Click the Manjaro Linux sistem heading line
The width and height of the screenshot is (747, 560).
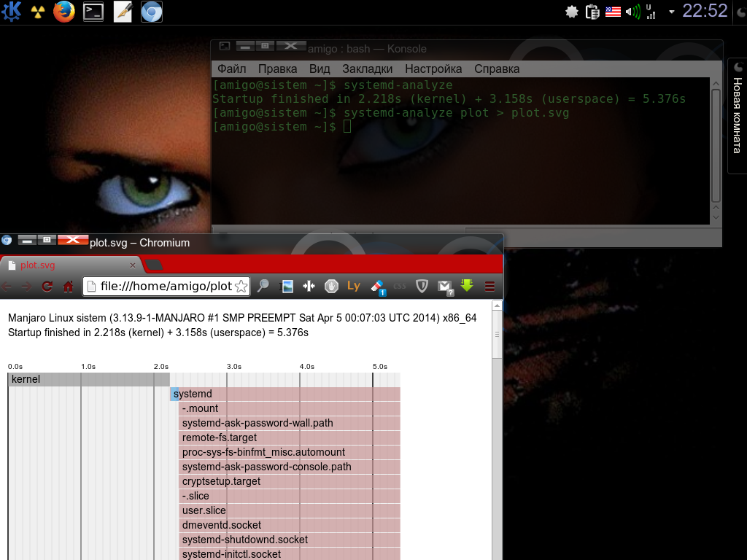pyautogui.click(x=242, y=318)
